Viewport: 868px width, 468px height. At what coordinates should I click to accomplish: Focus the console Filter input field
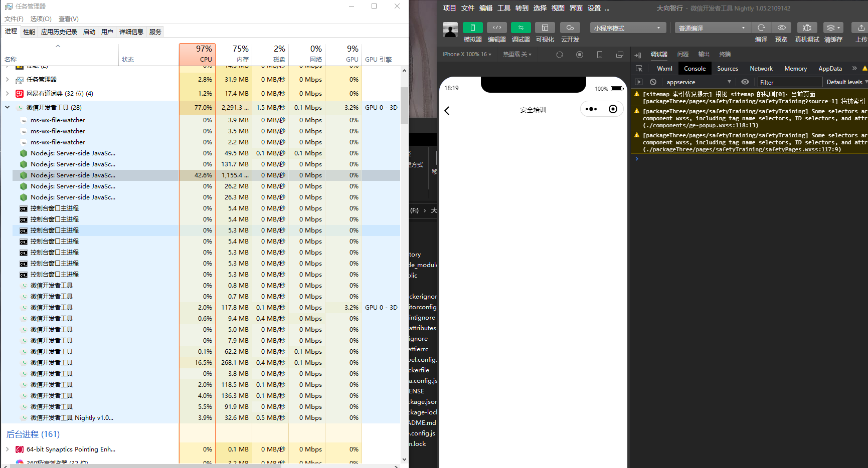[790, 82]
